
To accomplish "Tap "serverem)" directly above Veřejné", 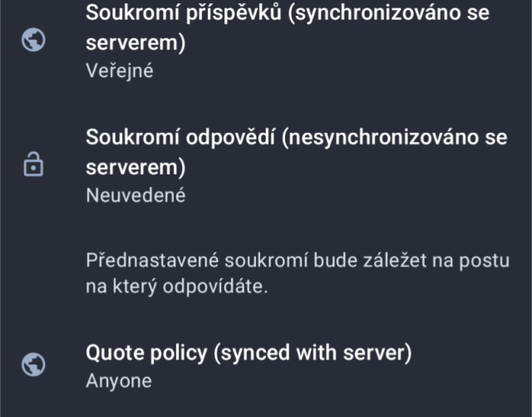I will click(135, 42).
